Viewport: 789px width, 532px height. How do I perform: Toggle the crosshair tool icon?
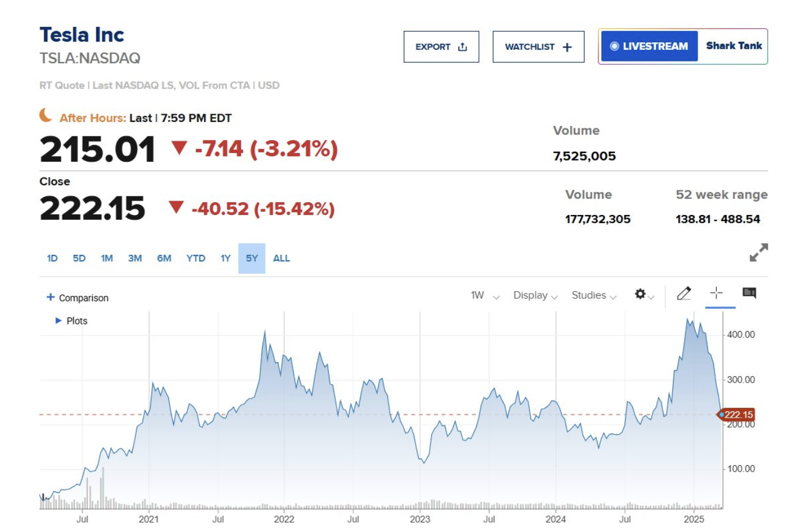point(716,293)
